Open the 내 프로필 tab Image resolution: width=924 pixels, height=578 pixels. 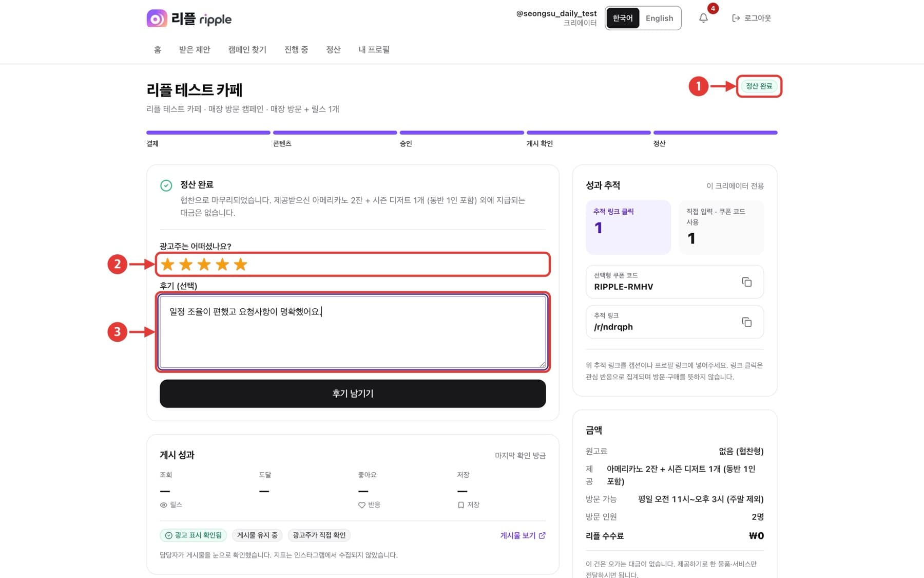click(x=374, y=49)
